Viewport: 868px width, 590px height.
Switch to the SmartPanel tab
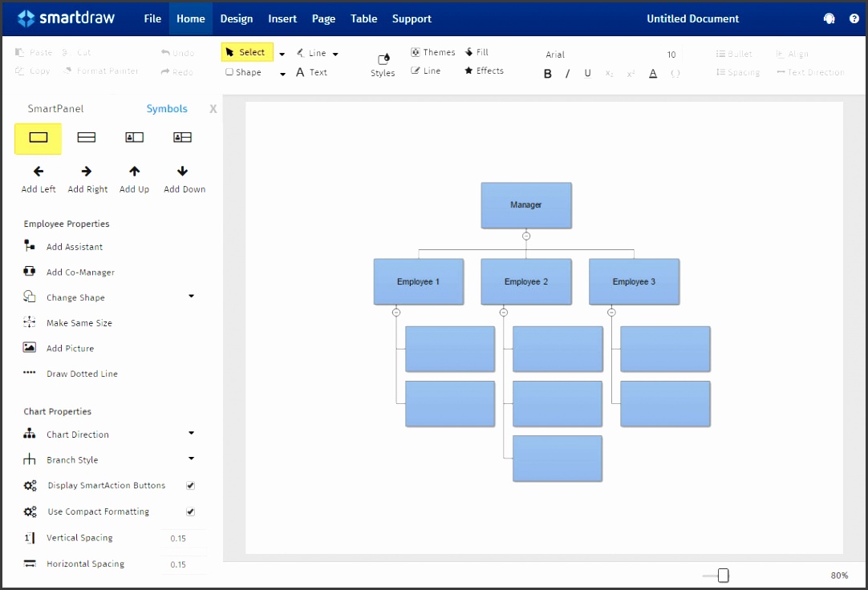click(55, 109)
